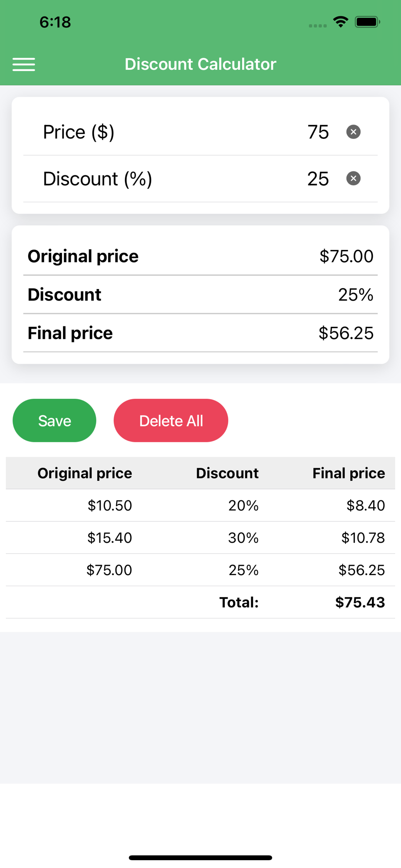401x868 pixels.
Task: Tap the total amount $75.43
Action: 360,602
